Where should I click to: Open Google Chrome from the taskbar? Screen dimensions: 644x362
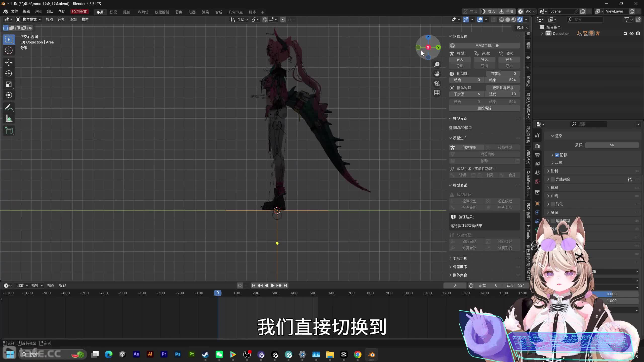click(358, 354)
